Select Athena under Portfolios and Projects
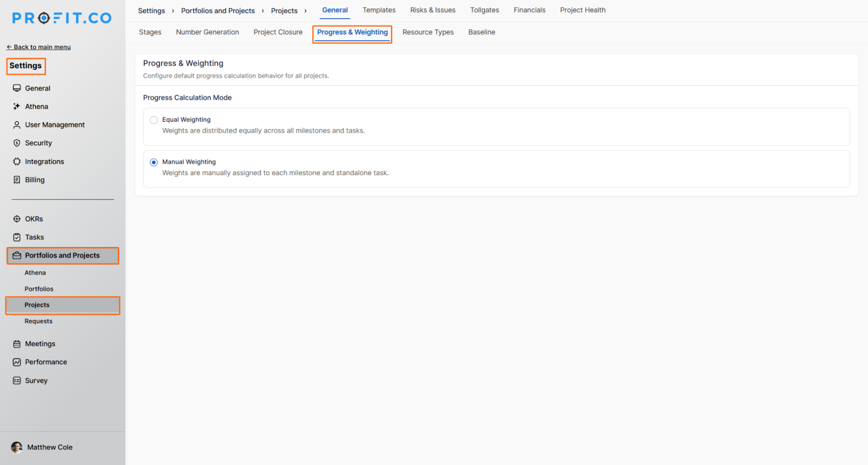 pos(35,273)
